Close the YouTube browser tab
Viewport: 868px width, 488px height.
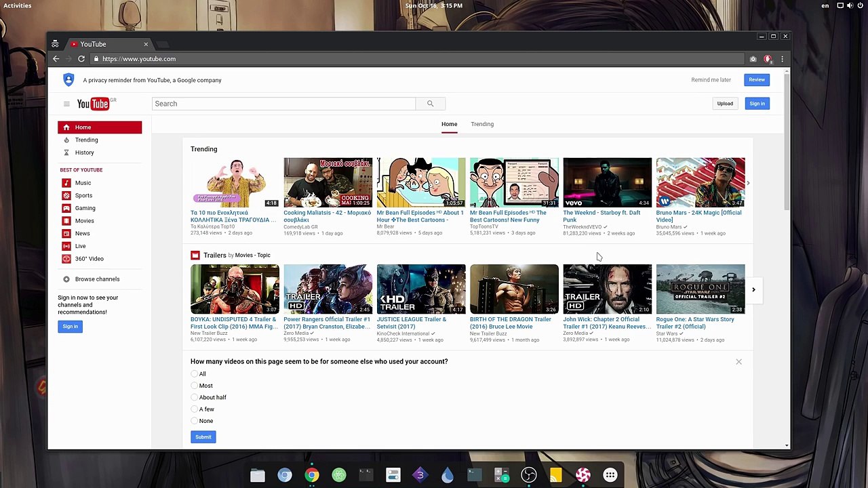coord(146,44)
